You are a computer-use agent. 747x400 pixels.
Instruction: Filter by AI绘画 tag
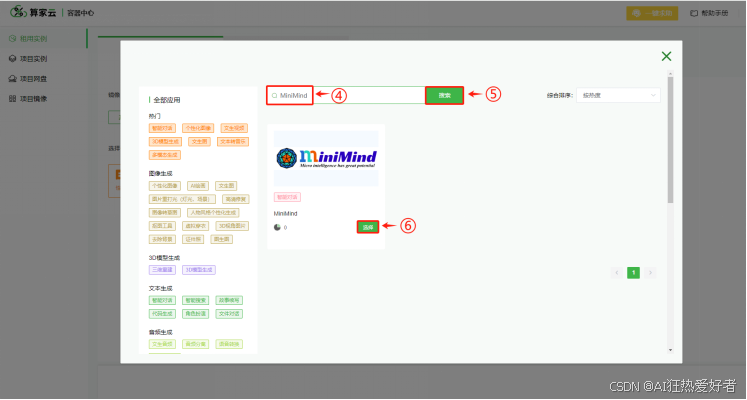(198, 186)
